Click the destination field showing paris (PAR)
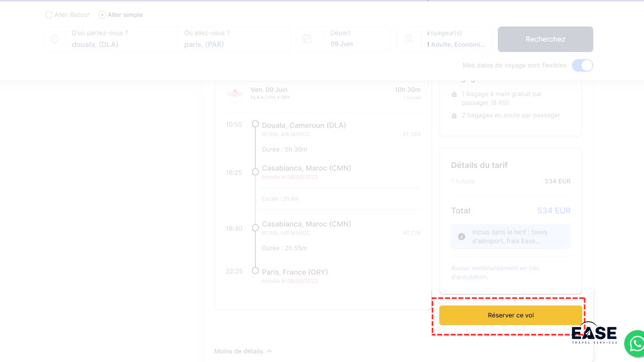Screen dimensions: 644x362 233,39
